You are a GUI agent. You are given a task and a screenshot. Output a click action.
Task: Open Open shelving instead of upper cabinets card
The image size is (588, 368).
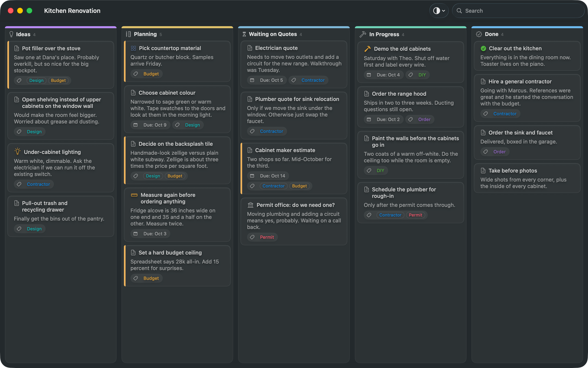point(61,116)
